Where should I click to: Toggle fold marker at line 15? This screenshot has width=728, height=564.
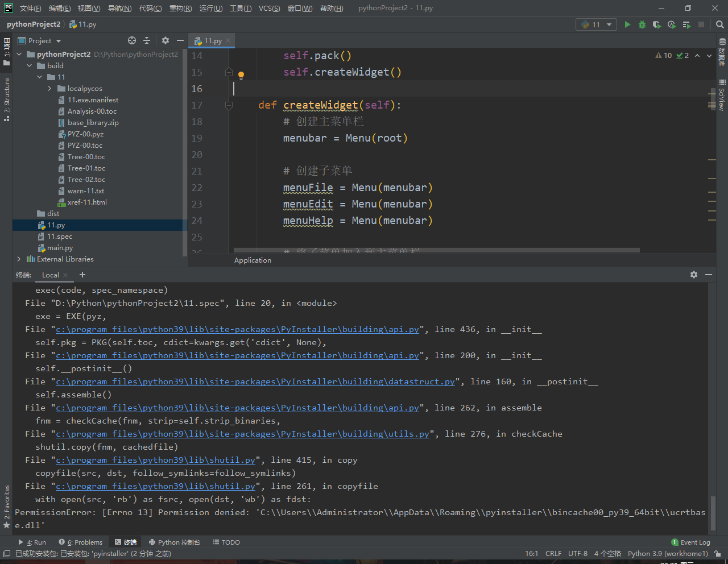[x=229, y=72]
